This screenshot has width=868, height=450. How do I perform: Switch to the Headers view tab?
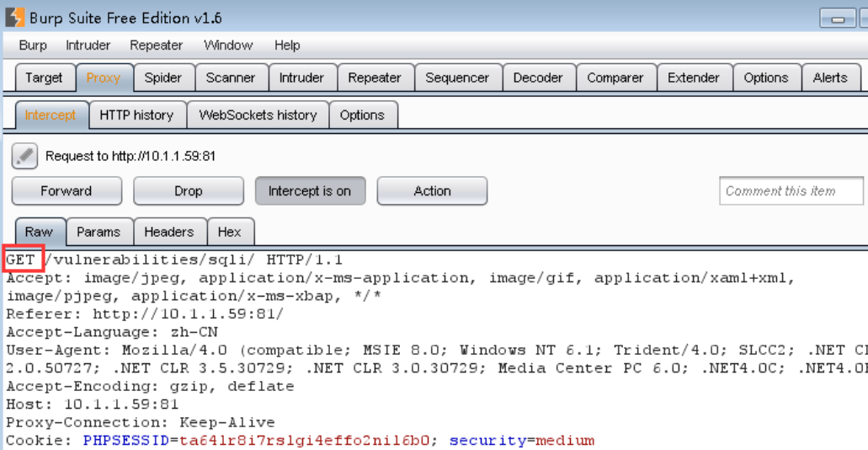tap(171, 232)
